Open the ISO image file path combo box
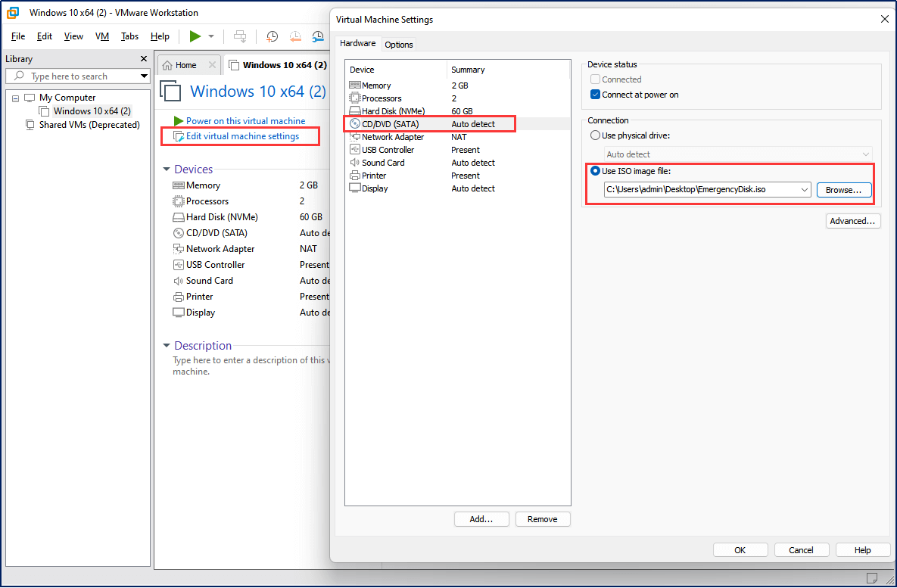Image resolution: width=897 pixels, height=588 pixels. click(x=708, y=189)
